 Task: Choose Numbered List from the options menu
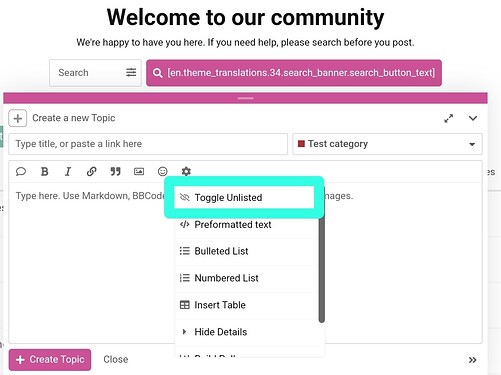point(247,278)
